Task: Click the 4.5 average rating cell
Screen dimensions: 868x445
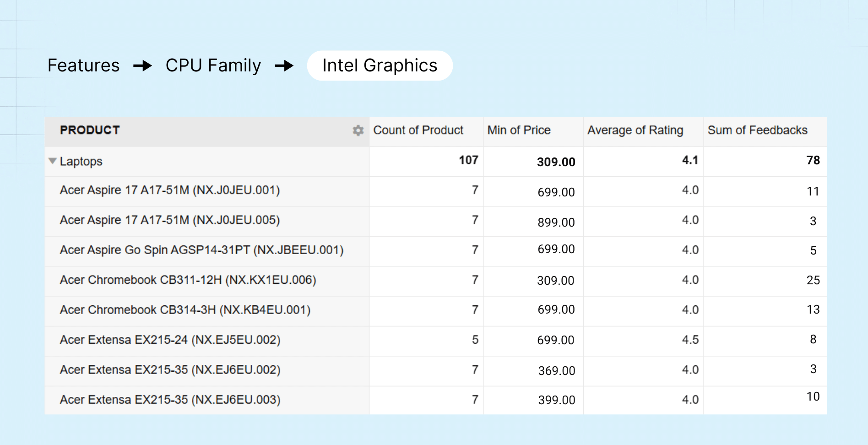Action: tap(690, 340)
